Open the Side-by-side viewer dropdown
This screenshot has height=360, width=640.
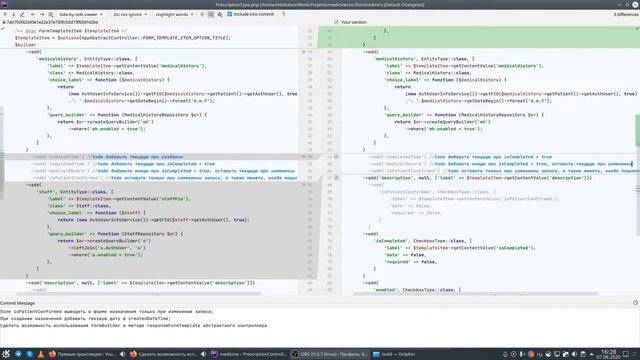[80, 14]
